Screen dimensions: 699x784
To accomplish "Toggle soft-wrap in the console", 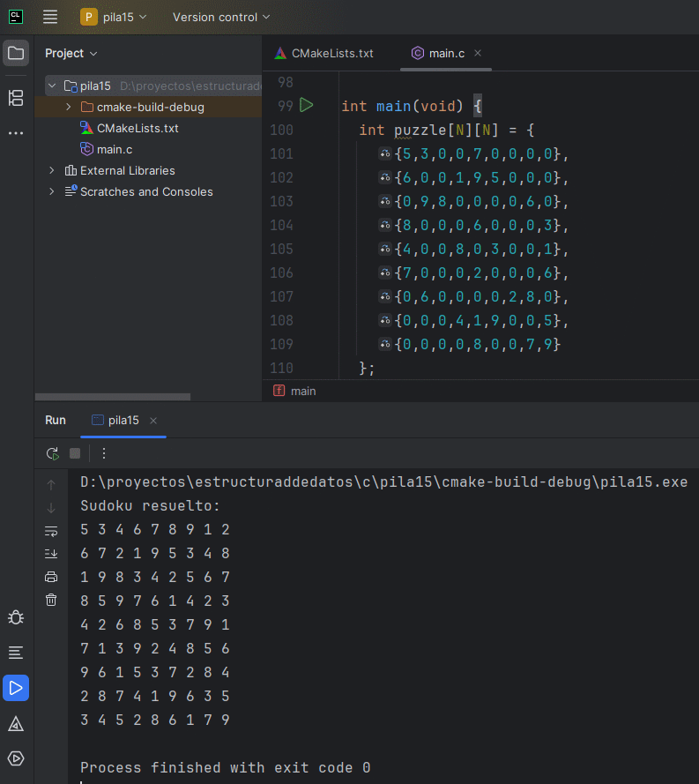I will [51, 531].
